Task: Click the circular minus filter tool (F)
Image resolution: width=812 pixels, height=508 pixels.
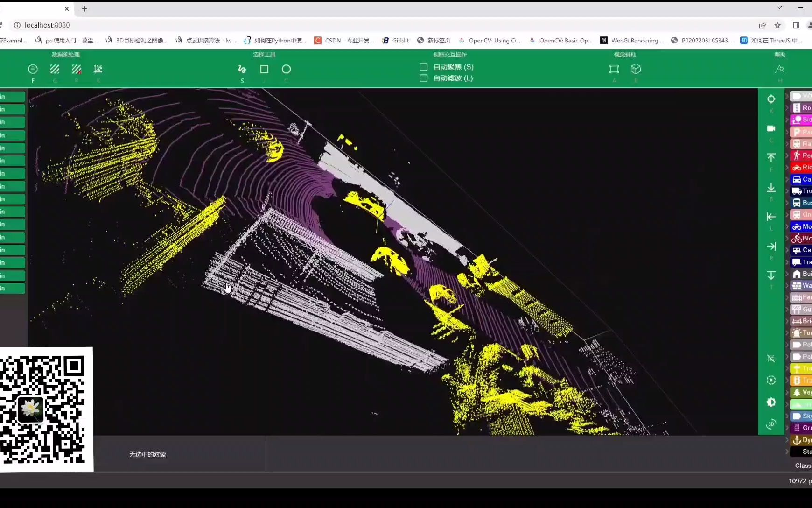Action: click(x=33, y=69)
